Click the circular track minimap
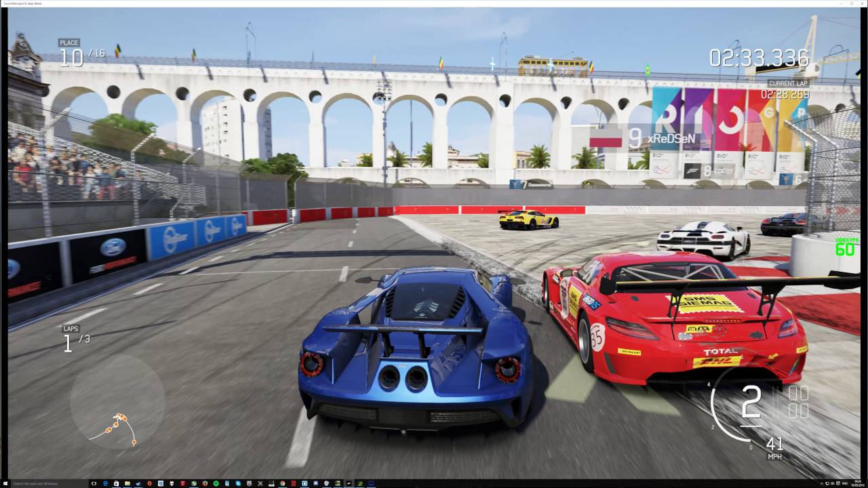 point(117,403)
